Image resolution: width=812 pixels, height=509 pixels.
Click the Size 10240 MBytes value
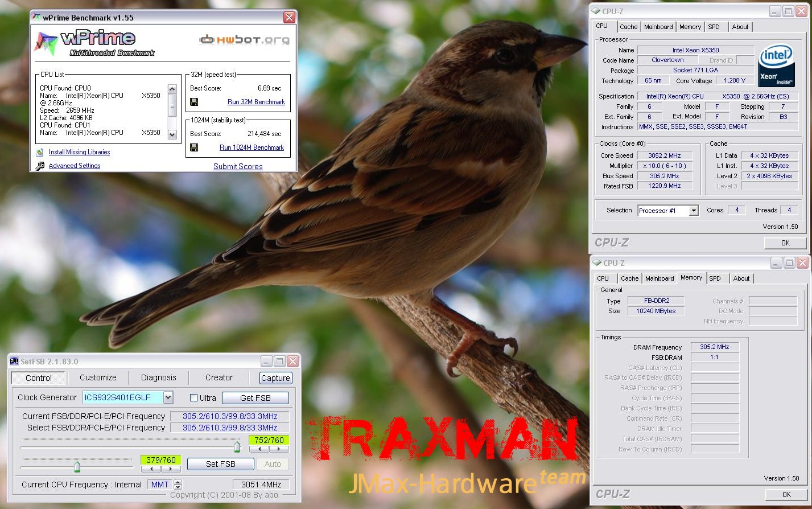[x=656, y=311]
